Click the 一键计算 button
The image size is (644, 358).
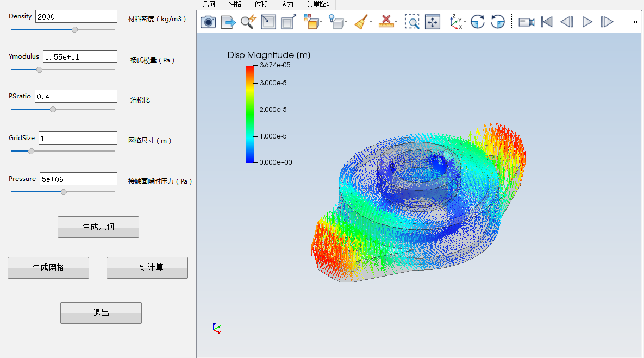pyautogui.click(x=147, y=268)
